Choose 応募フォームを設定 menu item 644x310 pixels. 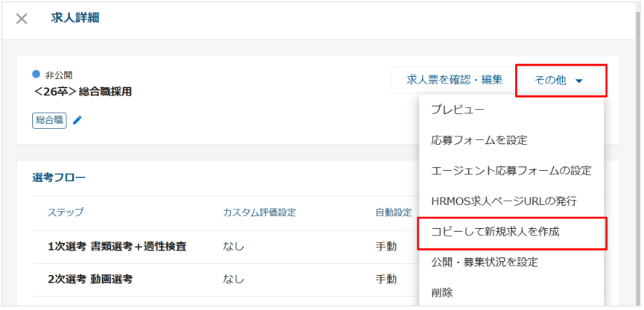pos(479,140)
